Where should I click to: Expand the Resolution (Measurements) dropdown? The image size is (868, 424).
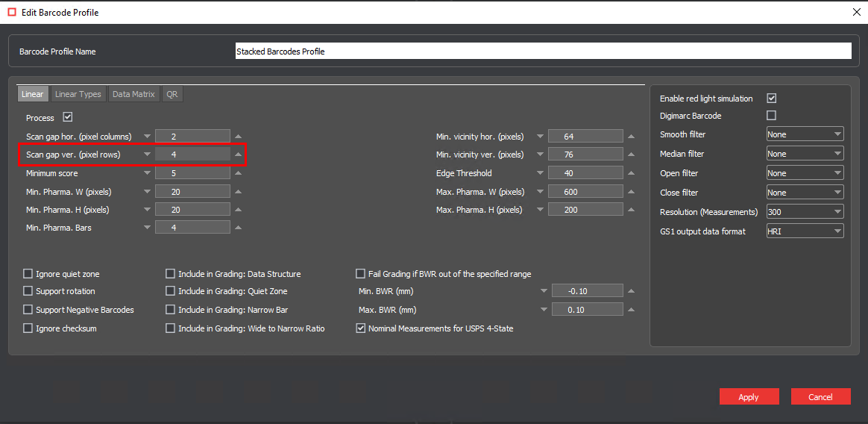point(805,212)
